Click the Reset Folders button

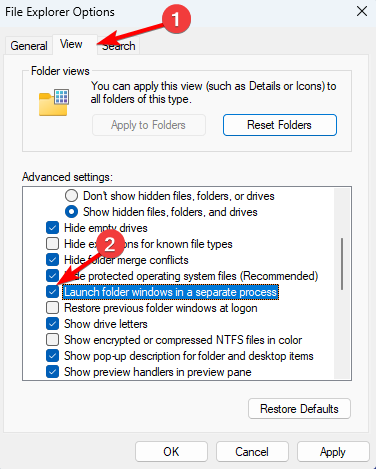point(280,125)
